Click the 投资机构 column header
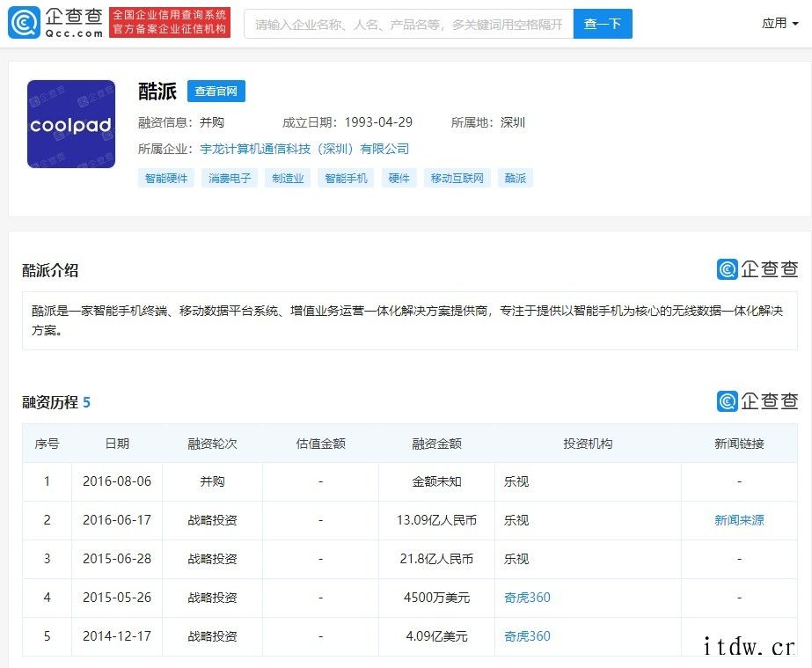This screenshot has height=668, width=812. (x=588, y=444)
